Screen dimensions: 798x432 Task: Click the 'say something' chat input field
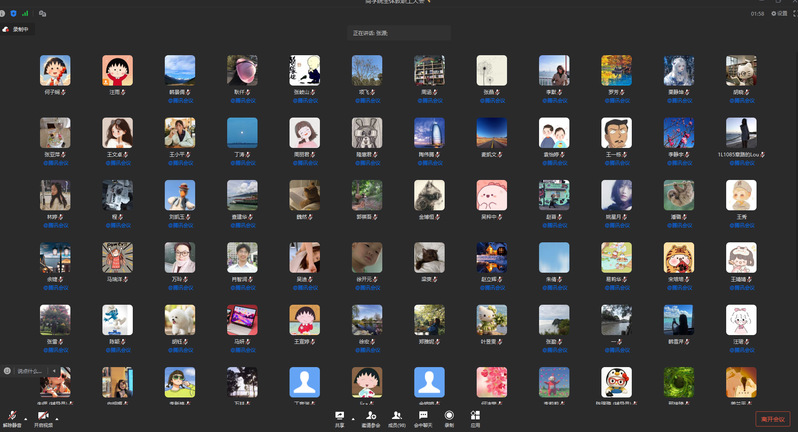pos(28,371)
